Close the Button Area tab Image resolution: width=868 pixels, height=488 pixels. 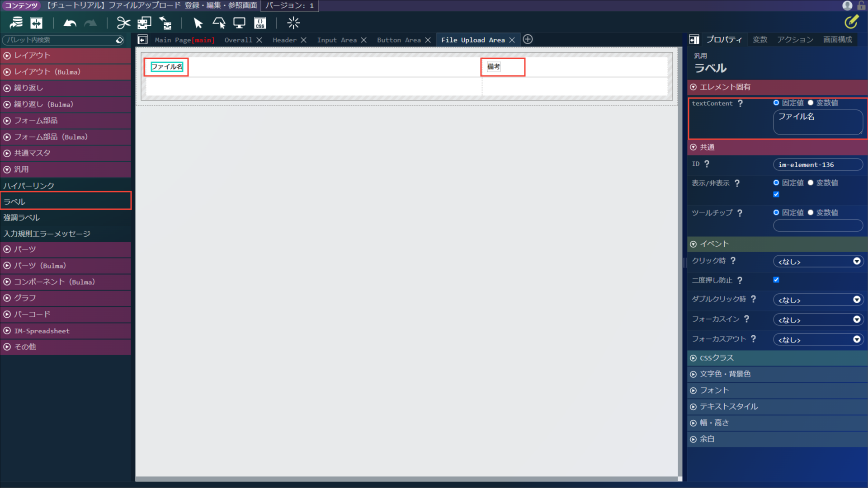coord(428,40)
